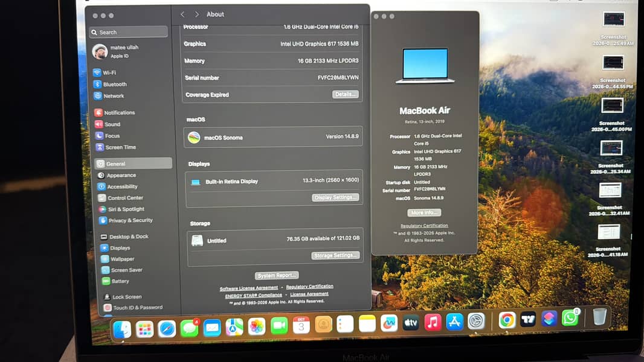Select Focus in the sidebar
The width and height of the screenshot is (644, 362).
(108, 136)
